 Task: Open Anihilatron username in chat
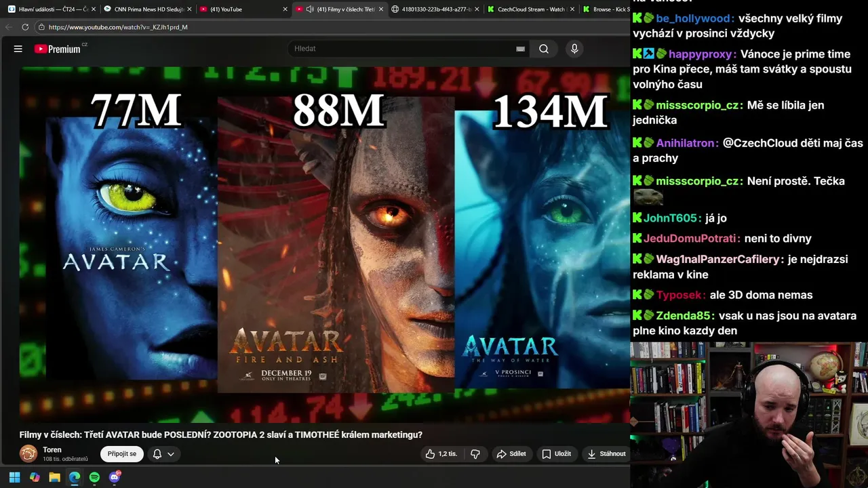(x=687, y=143)
